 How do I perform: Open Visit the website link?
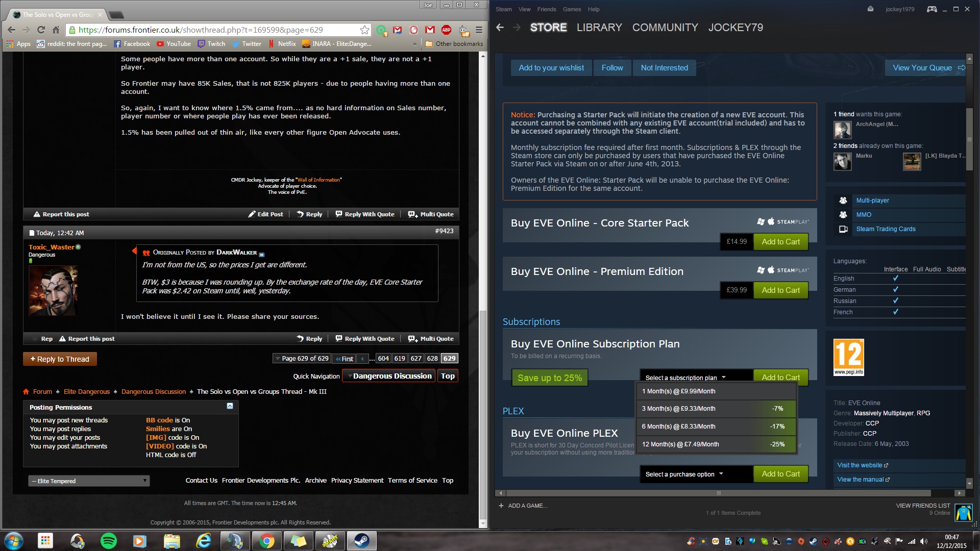pos(862,465)
